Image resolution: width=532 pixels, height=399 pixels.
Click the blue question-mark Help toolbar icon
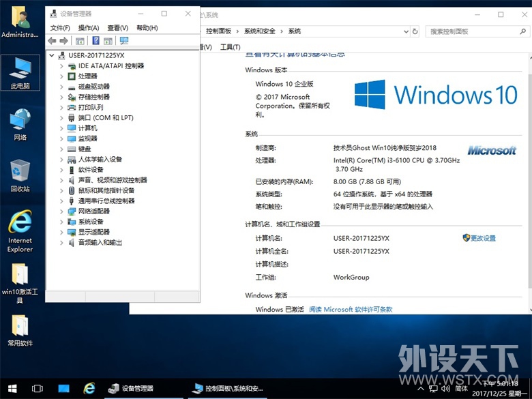coord(95,41)
